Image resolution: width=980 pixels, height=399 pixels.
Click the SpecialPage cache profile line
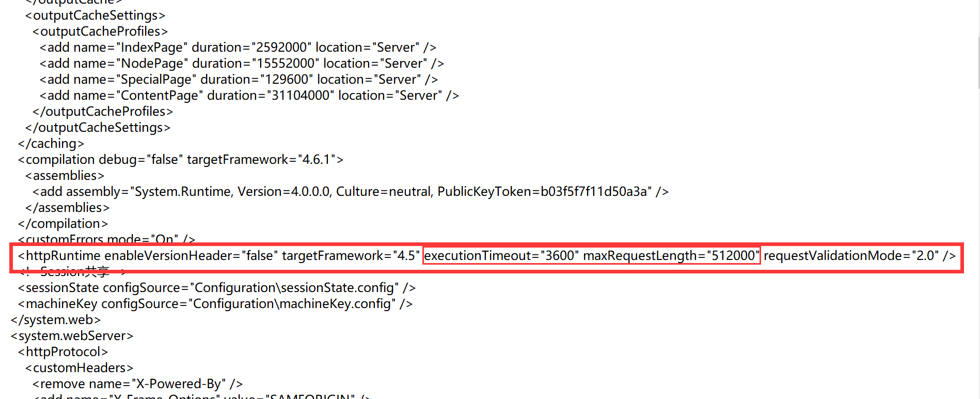[239, 80]
